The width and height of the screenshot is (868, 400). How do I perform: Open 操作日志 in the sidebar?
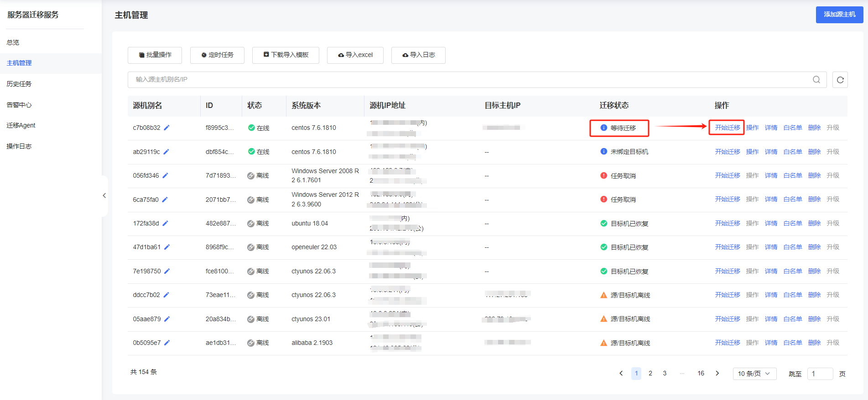pyautogui.click(x=19, y=146)
